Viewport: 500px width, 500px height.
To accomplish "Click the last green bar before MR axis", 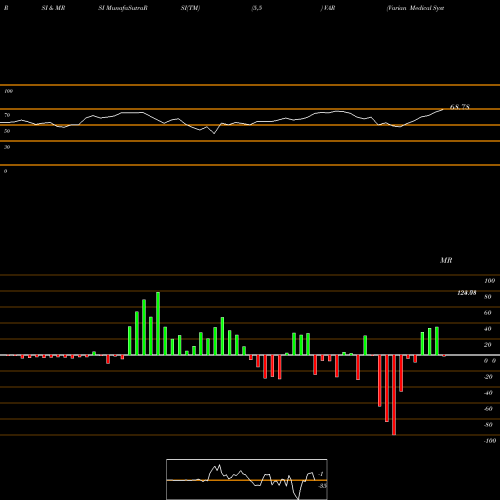I will tap(437, 341).
